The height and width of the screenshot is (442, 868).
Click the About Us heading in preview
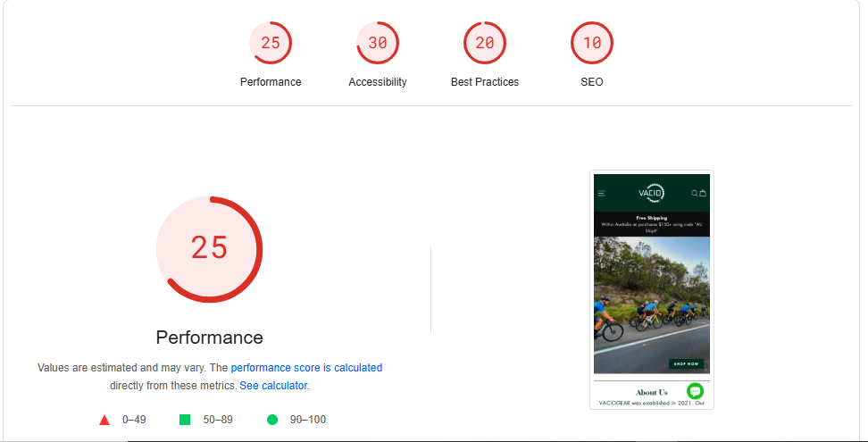[x=651, y=392]
